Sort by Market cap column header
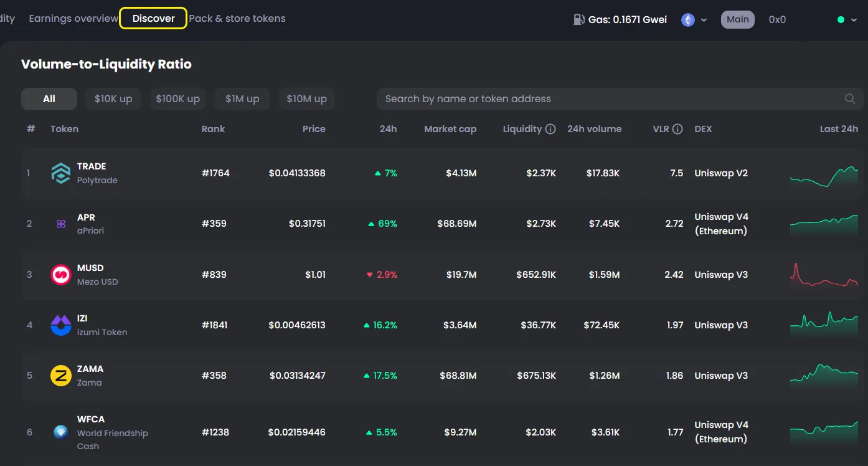The width and height of the screenshot is (868, 466). point(450,129)
